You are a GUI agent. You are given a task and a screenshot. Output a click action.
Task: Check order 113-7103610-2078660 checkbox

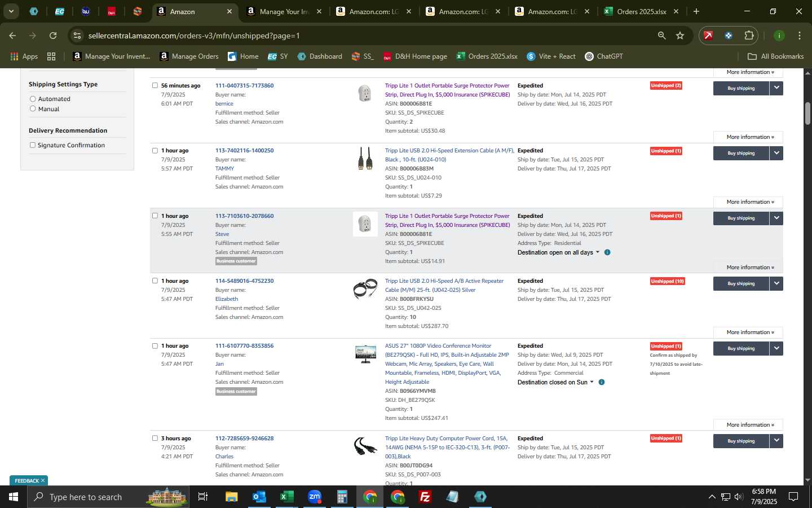[155, 216]
